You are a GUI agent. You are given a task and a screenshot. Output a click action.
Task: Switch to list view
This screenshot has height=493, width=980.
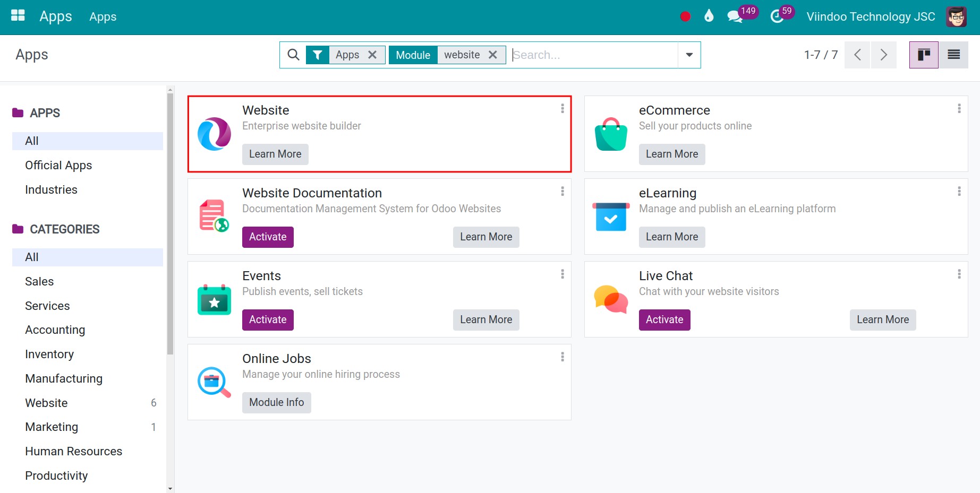953,55
